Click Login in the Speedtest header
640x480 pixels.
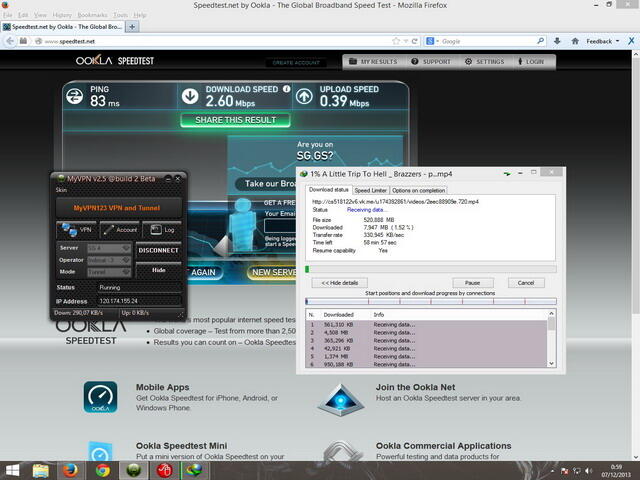[531, 62]
